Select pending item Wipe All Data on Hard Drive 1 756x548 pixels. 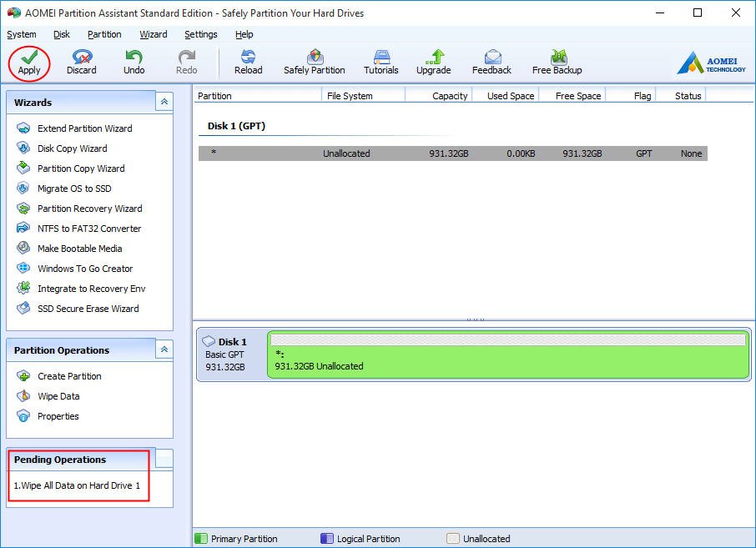(x=77, y=485)
